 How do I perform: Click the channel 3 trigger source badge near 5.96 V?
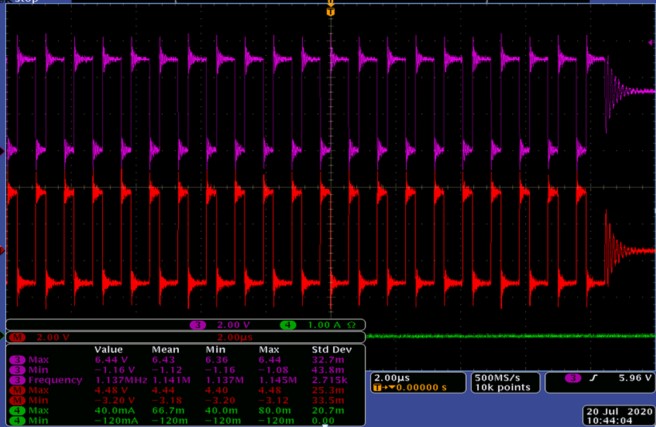coord(573,378)
